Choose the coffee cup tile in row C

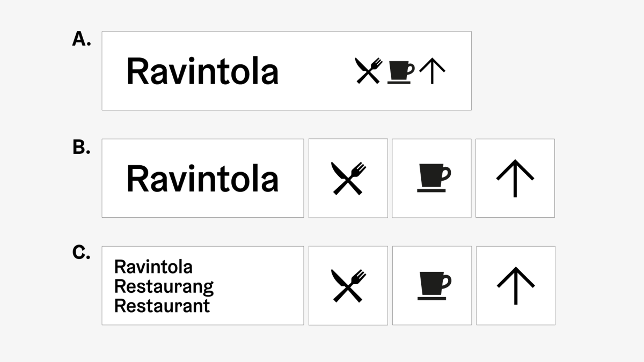432,285
